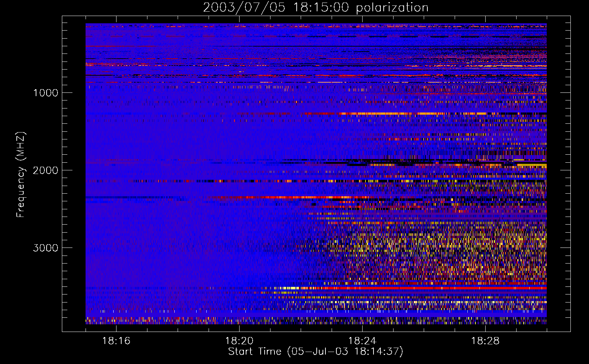Click the "3000" frequency tick label
589x364 pixels.
coord(46,248)
